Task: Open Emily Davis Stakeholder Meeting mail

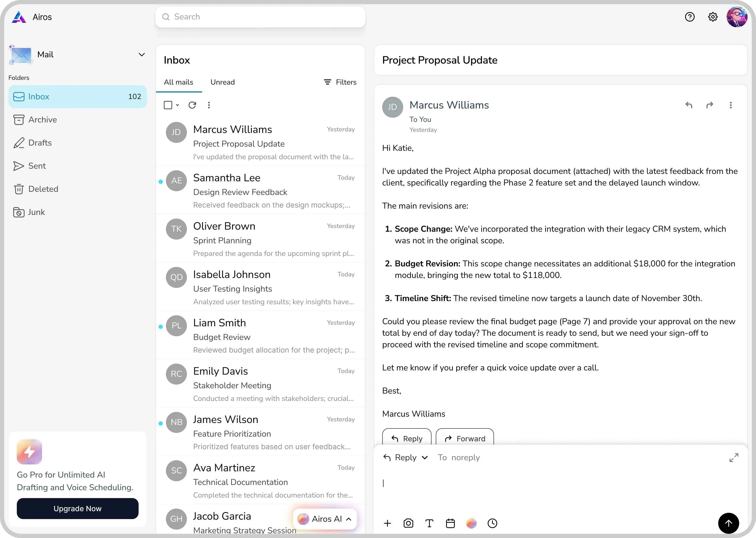Action: pos(260,384)
